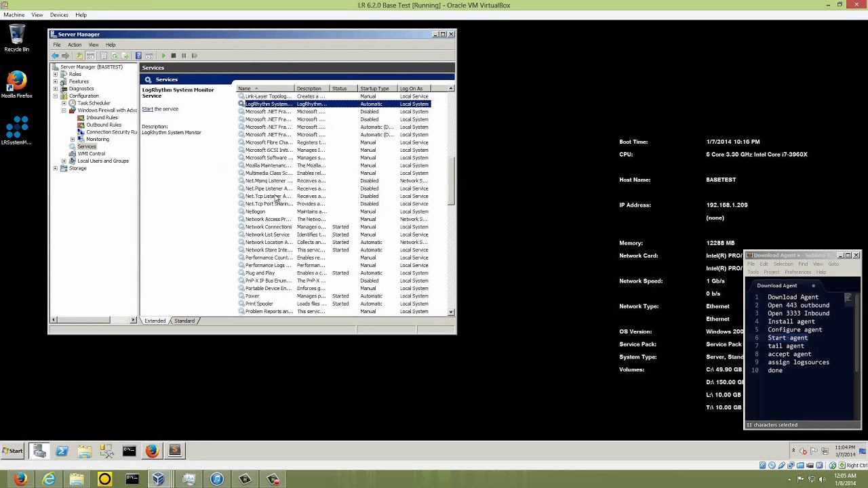Select WMI Control in the tree

[x=92, y=154]
